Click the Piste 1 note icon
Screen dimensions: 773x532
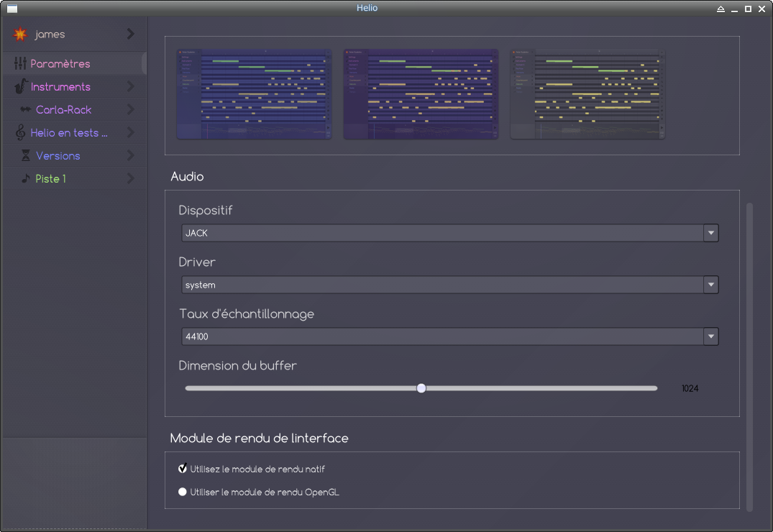pos(26,178)
